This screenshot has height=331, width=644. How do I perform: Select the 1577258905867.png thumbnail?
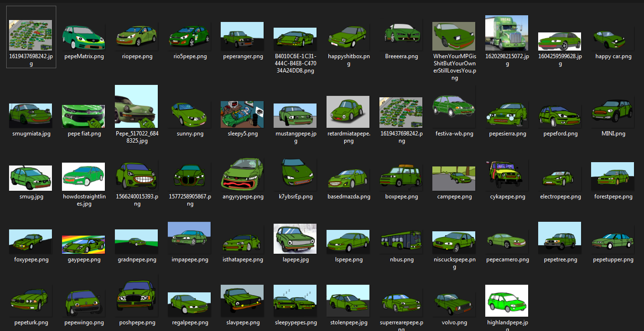(x=189, y=176)
